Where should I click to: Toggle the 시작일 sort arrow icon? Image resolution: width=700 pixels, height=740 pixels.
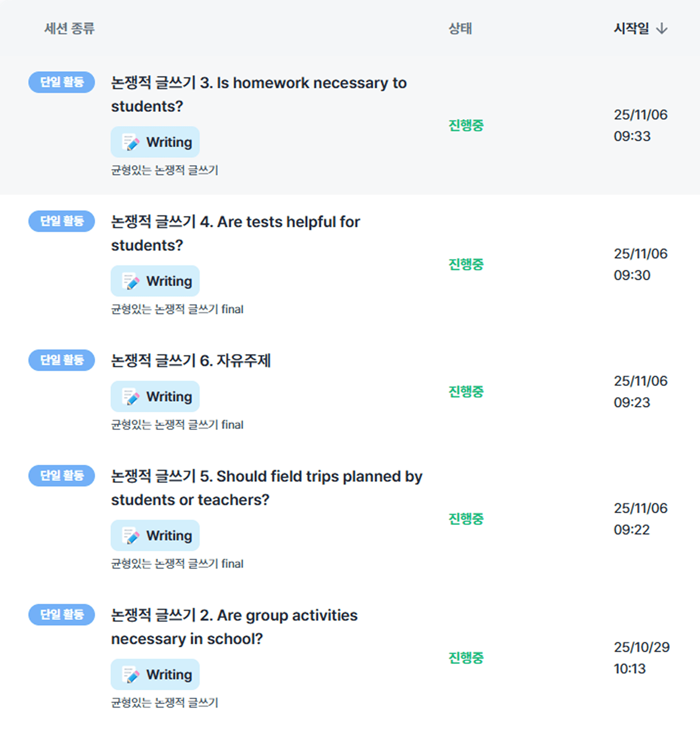661,28
